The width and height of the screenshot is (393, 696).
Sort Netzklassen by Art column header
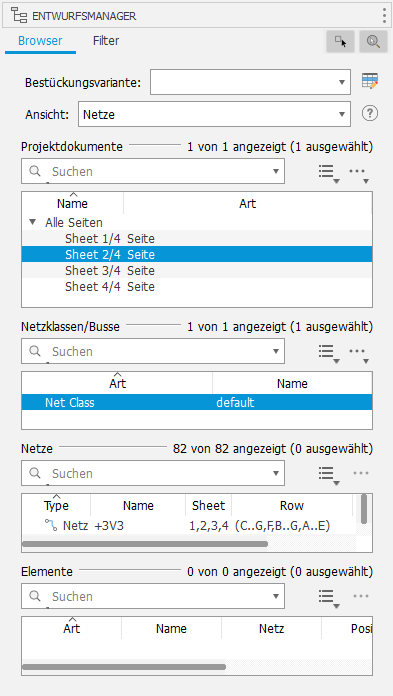point(117,383)
